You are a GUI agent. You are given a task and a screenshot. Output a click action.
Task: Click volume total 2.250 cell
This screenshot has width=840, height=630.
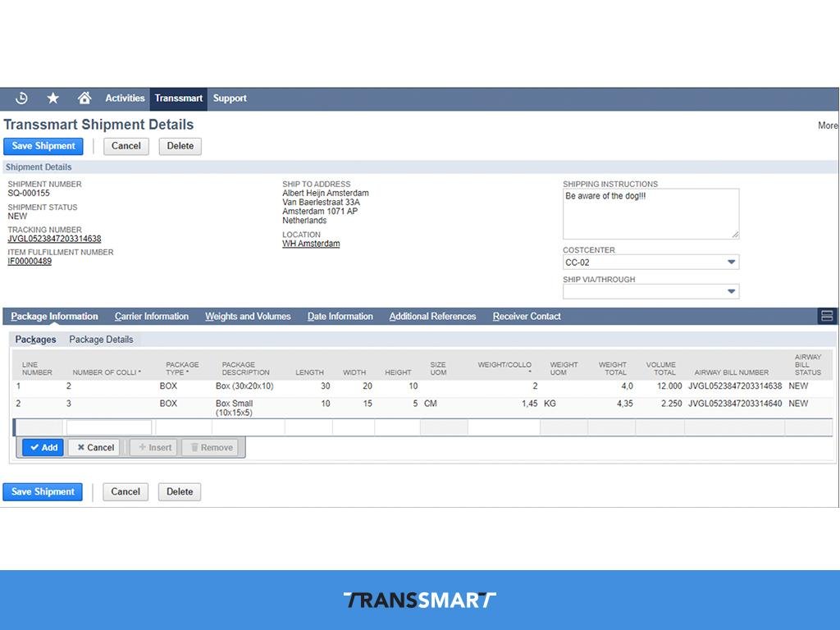click(671, 404)
